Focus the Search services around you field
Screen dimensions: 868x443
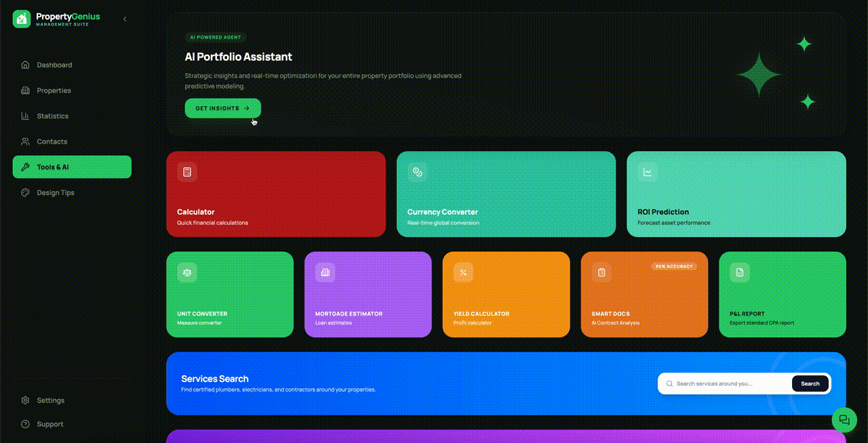click(724, 384)
